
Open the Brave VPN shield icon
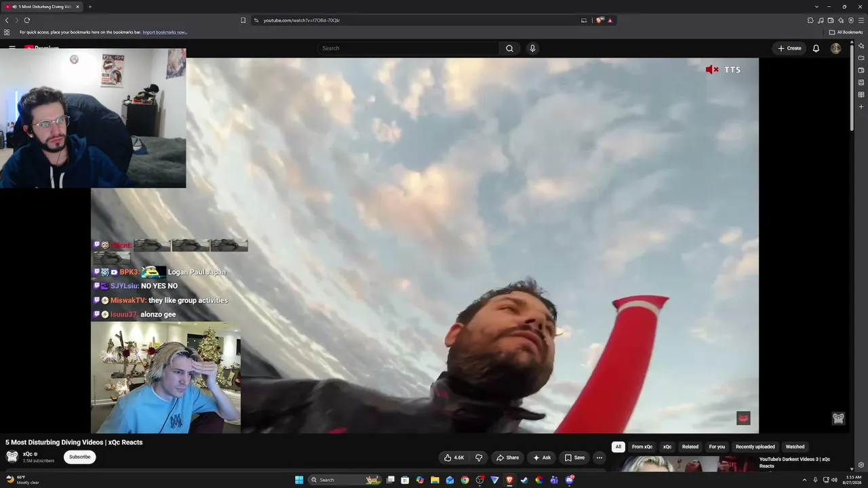pos(851,20)
